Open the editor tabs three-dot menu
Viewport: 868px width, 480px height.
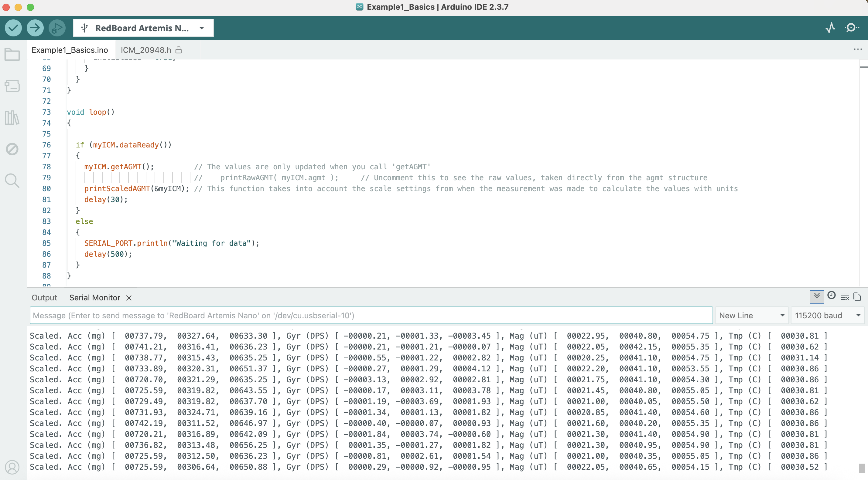click(x=858, y=49)
